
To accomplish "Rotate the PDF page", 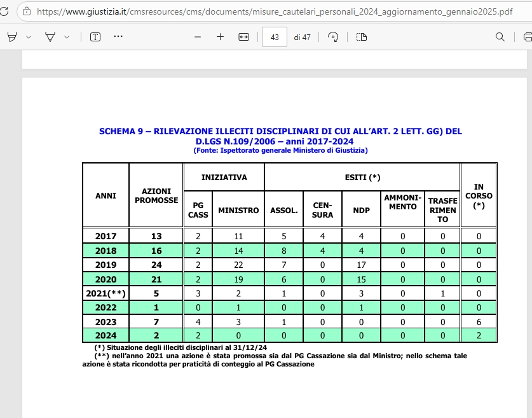I will click(x=333, y=37).
